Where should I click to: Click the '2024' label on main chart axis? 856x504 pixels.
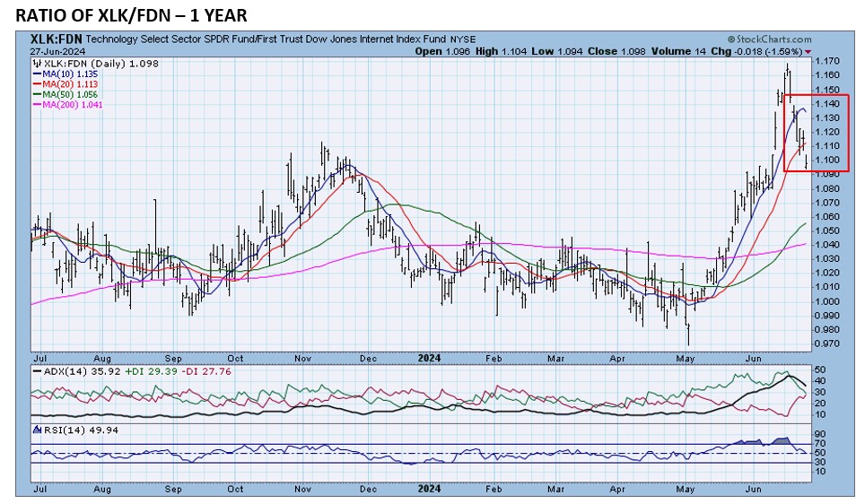tap(429, 359)
